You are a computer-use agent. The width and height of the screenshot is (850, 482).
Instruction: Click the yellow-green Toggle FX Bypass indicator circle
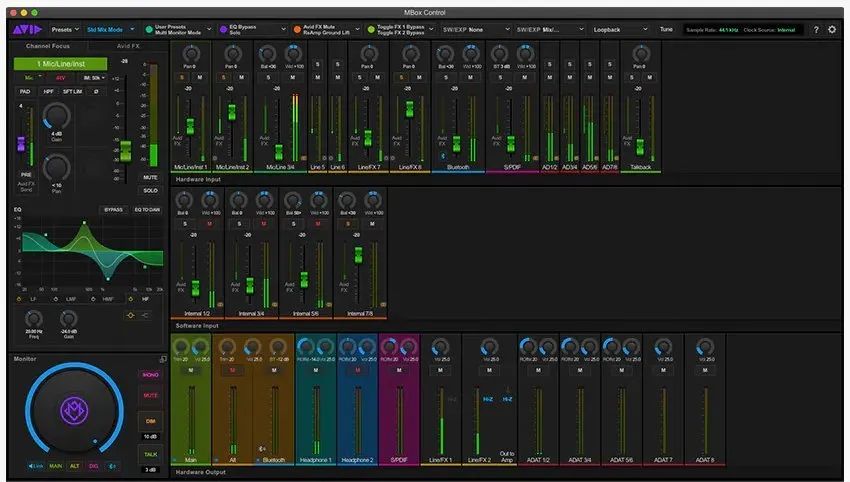coord(371,30)
